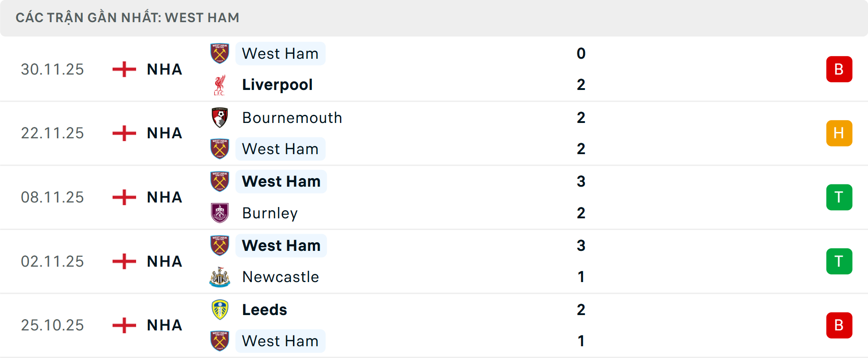This screenshot has width=868, height=358.
Task: Click the Liverpool club logo
Action: click(220, 85)
